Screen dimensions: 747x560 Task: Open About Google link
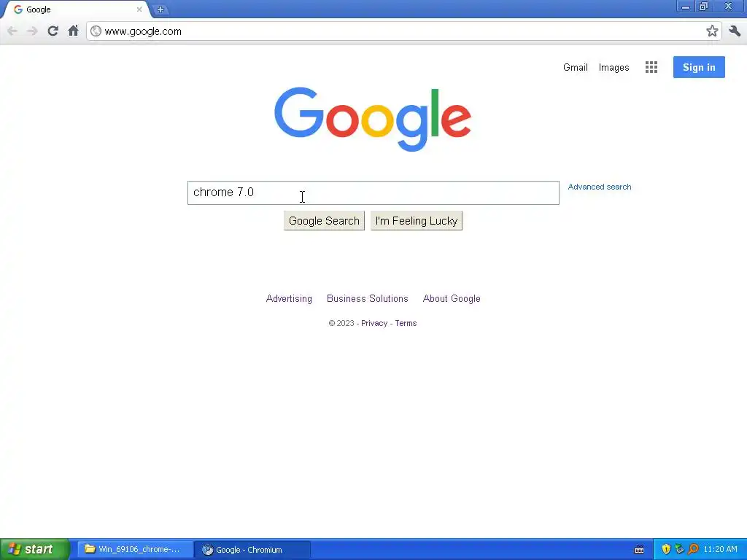452,298
